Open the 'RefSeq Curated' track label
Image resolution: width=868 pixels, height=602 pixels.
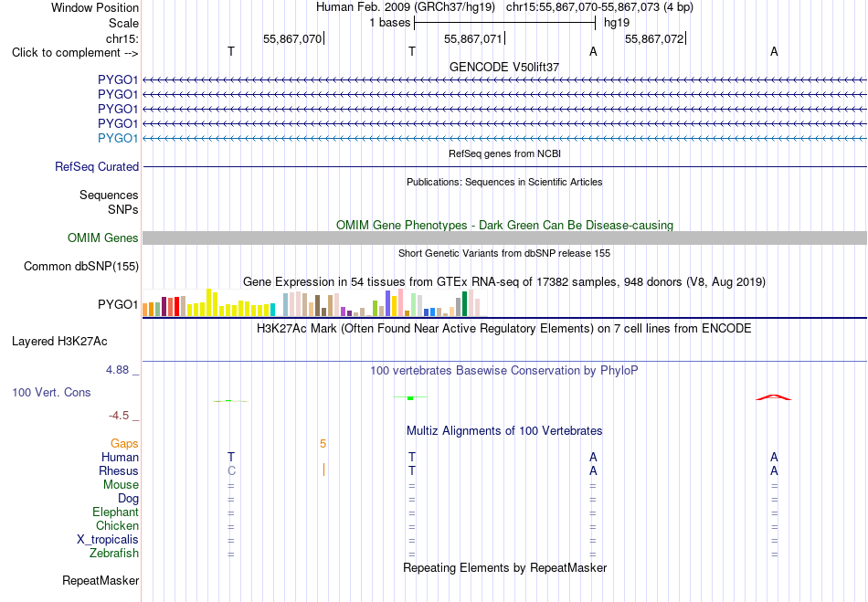click(96, 166)
